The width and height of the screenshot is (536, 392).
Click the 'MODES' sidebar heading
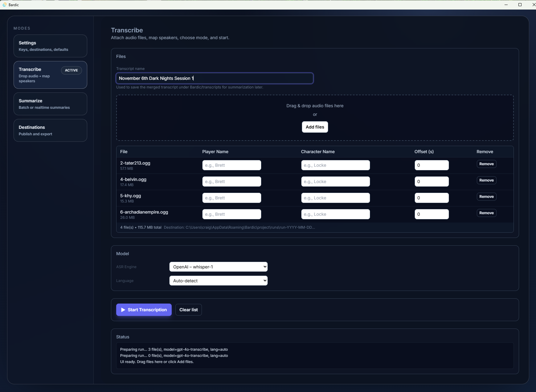click(x=22, y=28)
